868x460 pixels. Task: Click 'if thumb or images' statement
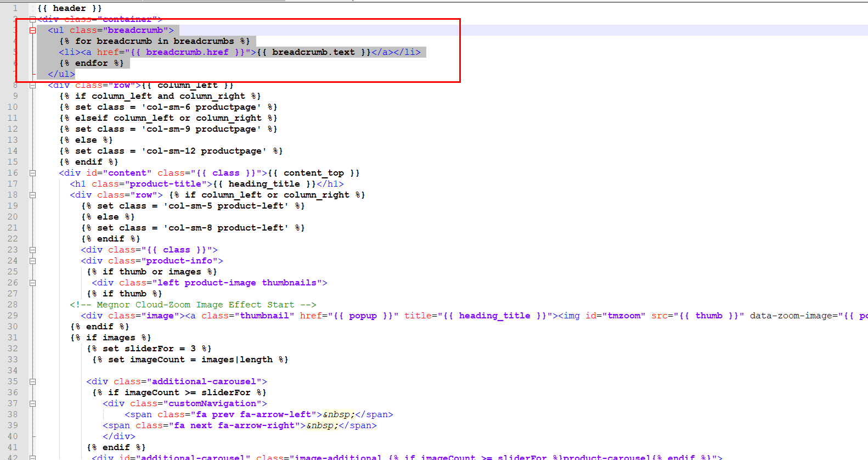point(152,272)
